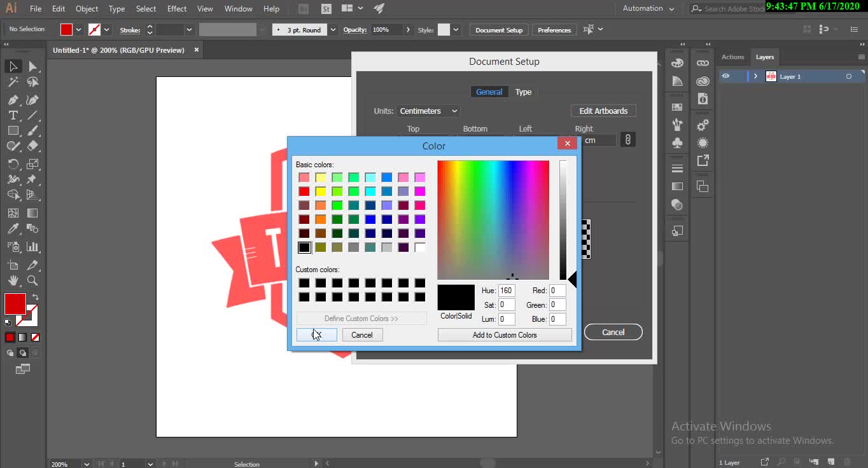Image resolution: width=868 pixels, height=468 pixels.
Task: Open the Automation workspace dropdown
Action: pos(648,8)
